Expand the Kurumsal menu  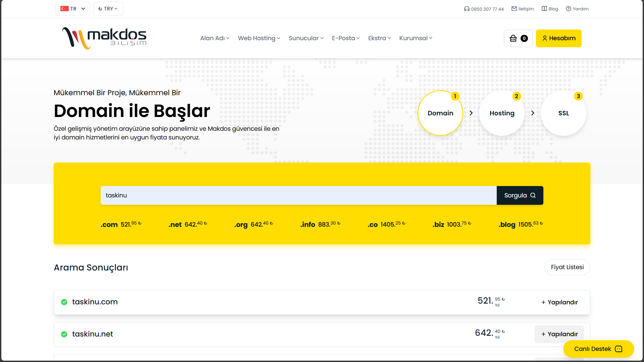coord(416,38)
